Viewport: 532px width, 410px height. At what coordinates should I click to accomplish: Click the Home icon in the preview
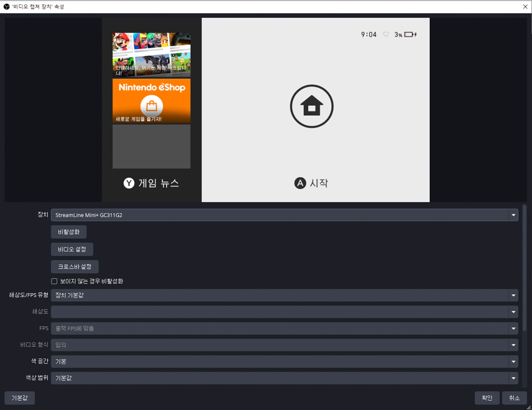[311, 107]
